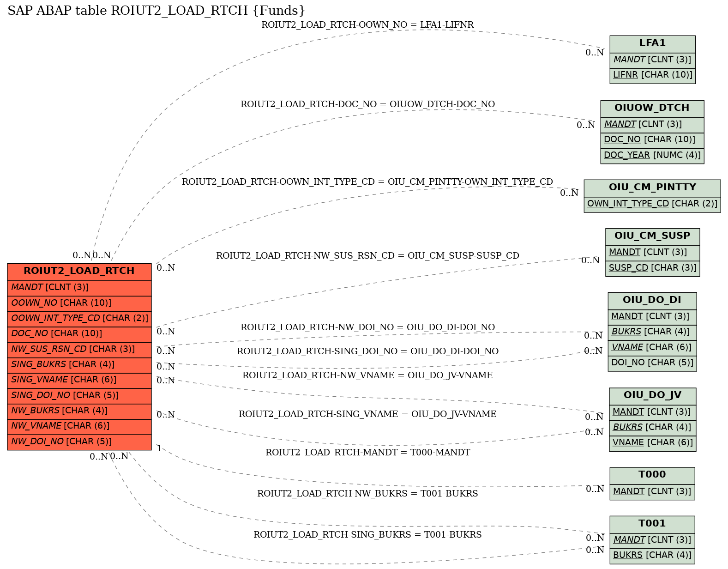Image resolution: width=728 pixels, height=569 pixels.
Task: Open the OIU_CM_SUSP table header
Action: [652, 236]
